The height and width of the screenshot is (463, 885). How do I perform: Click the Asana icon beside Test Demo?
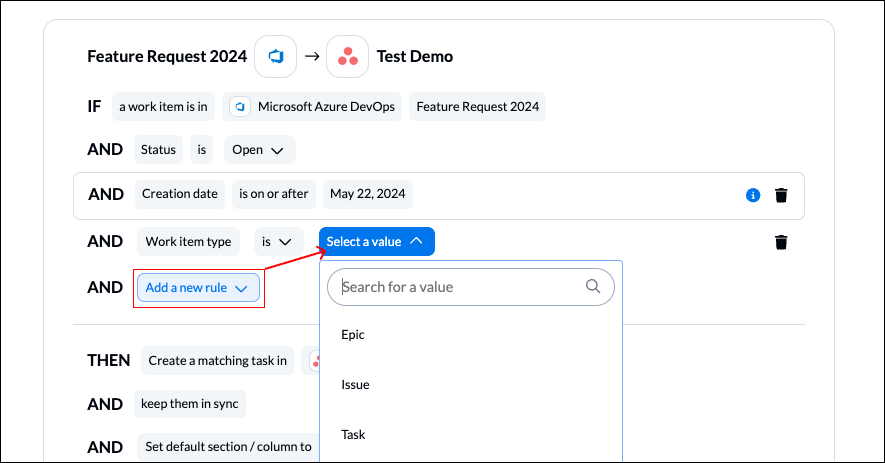347,56
